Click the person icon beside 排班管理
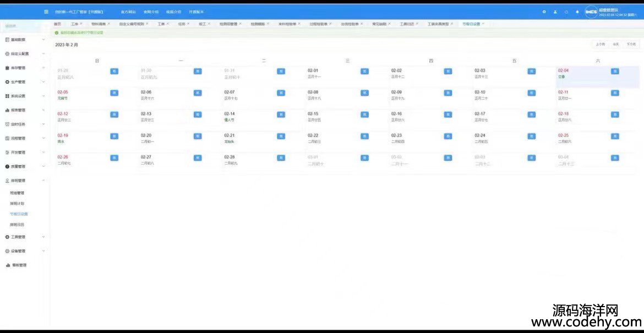The image size is (644, 333). tap(7, 181)
